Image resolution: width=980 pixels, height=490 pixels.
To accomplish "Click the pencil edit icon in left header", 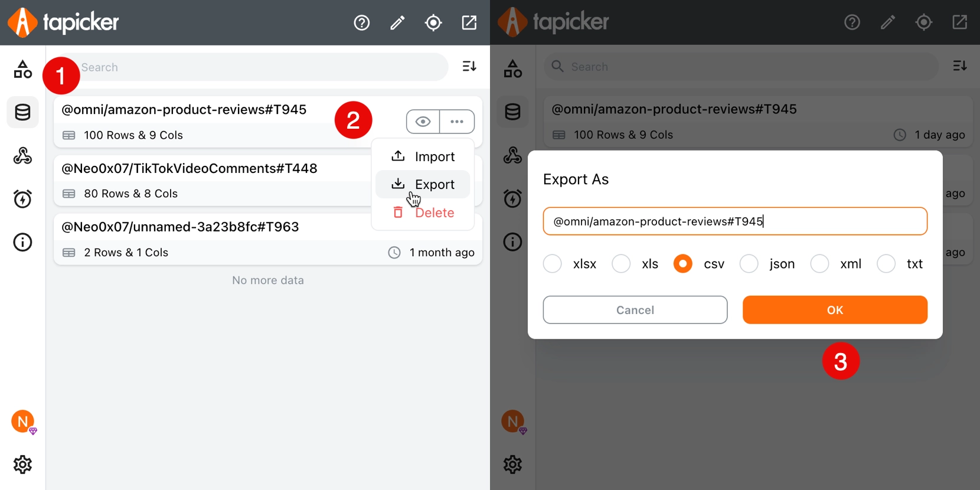I will 397,23.
